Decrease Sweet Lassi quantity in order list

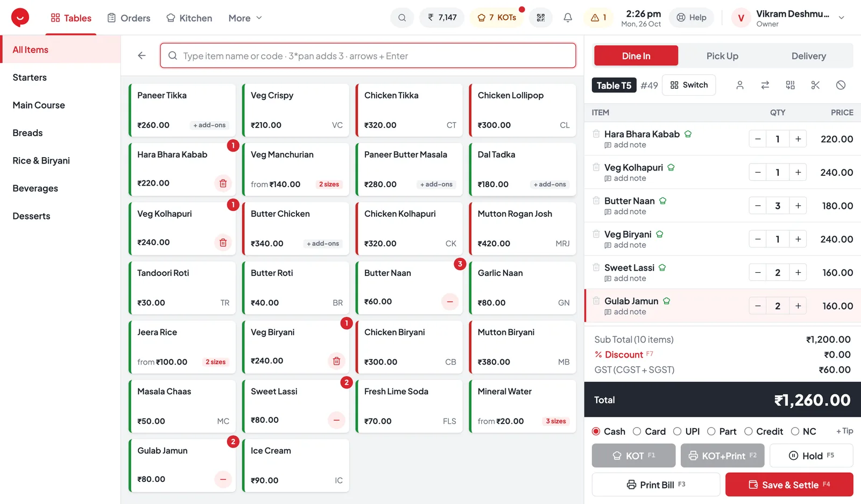(758, 273)
